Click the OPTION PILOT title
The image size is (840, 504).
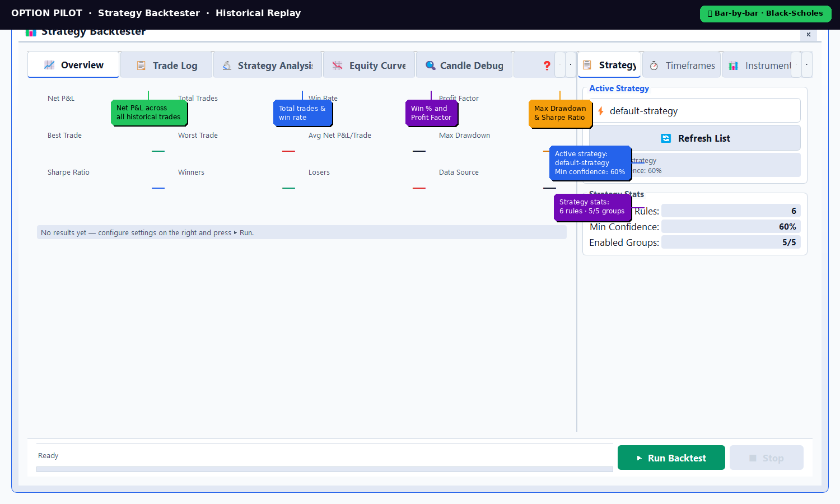coord(46,13)
